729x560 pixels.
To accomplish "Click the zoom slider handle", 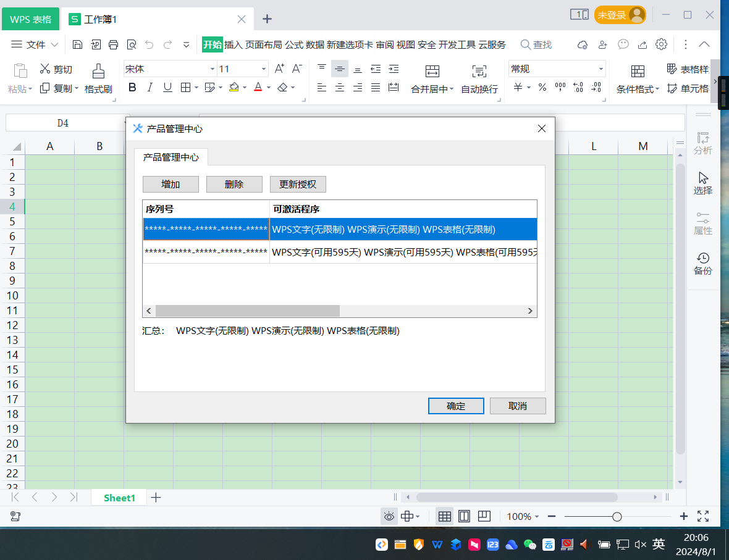I will tap(617, 516).
